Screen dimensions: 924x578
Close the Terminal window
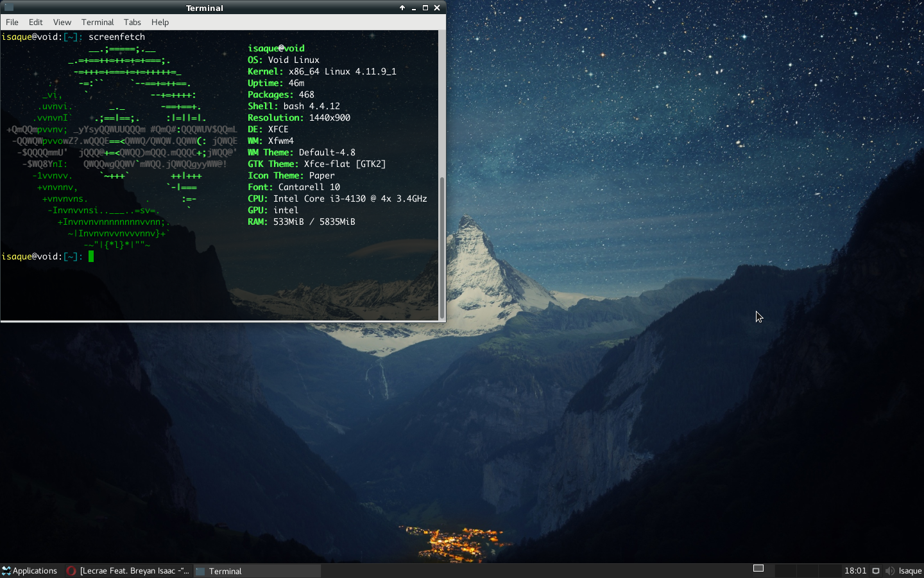(x=437, y=8)
